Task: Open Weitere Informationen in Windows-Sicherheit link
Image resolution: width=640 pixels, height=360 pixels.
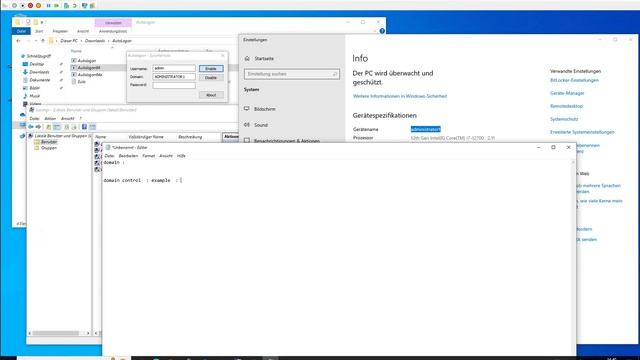Action: 400,96
